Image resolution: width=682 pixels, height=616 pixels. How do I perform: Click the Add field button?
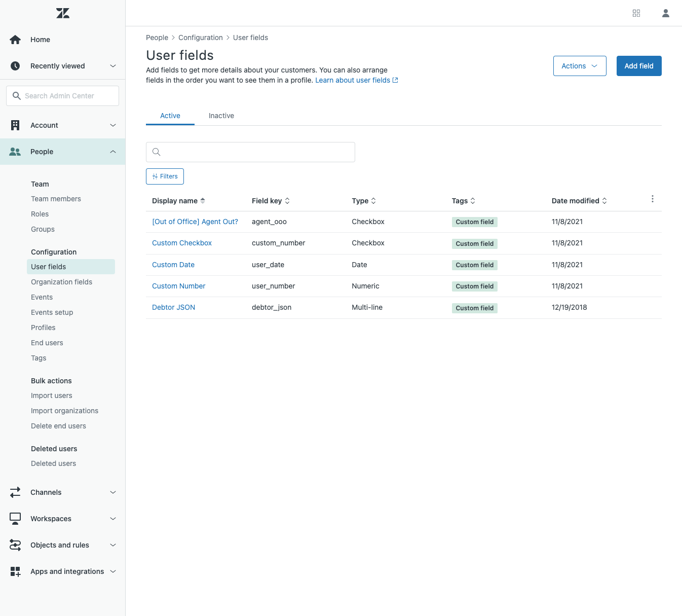[x=638, y=66]
